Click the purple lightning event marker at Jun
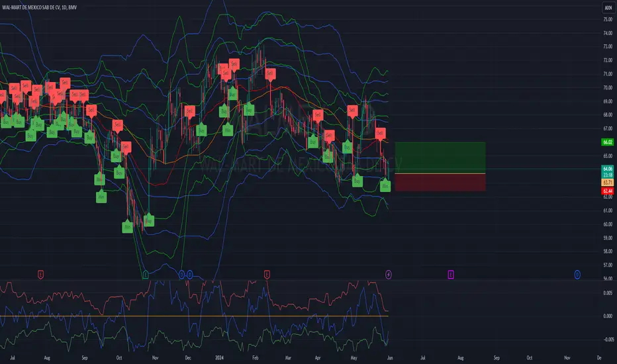The image size is (617, 364). [389, 274]
